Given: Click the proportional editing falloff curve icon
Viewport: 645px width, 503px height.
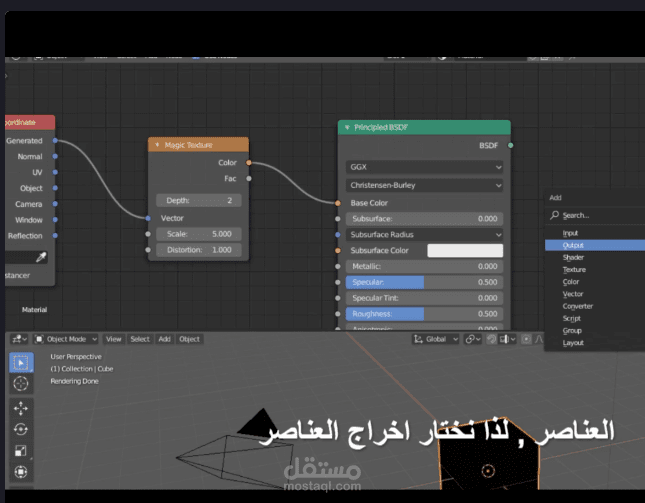Looking at the screenshot, I should (539, 339).
